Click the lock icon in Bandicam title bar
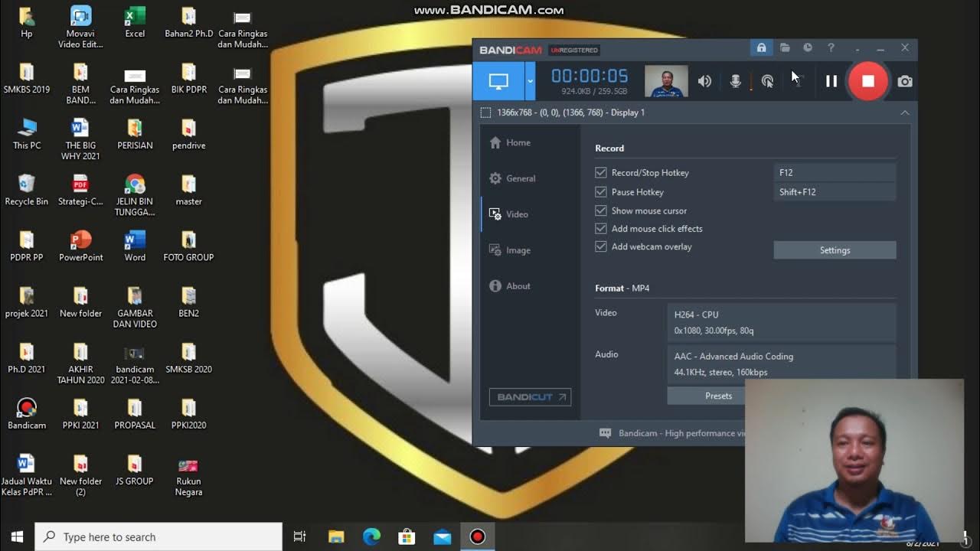This screenshot has width=980, height=551. click(x=761, y=48)
